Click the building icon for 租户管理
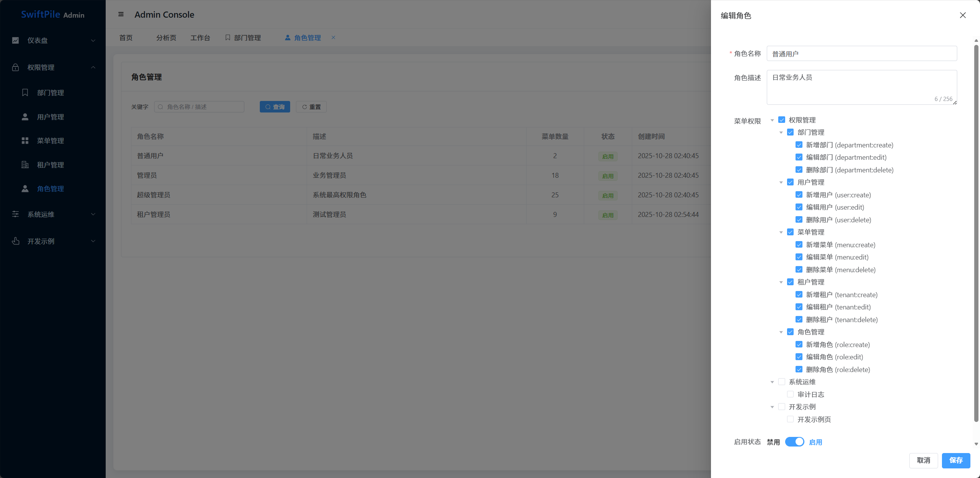The width and height of the screenshot is (980, 478). point(25,165)
